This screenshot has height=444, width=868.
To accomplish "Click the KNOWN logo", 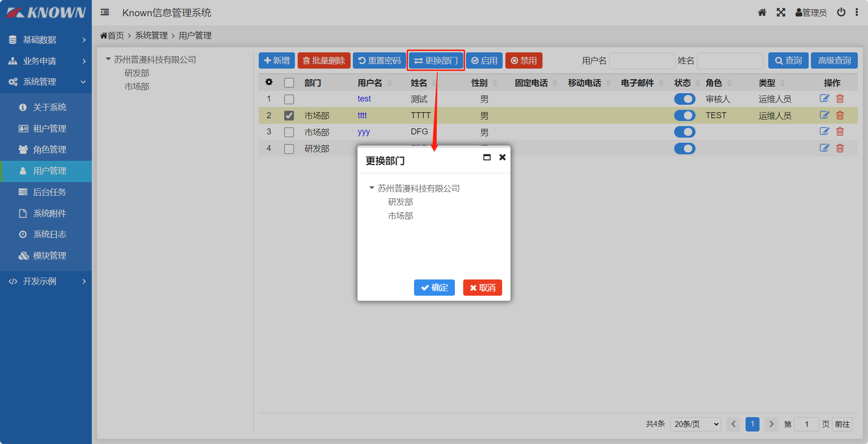I will tap(46, 13).
